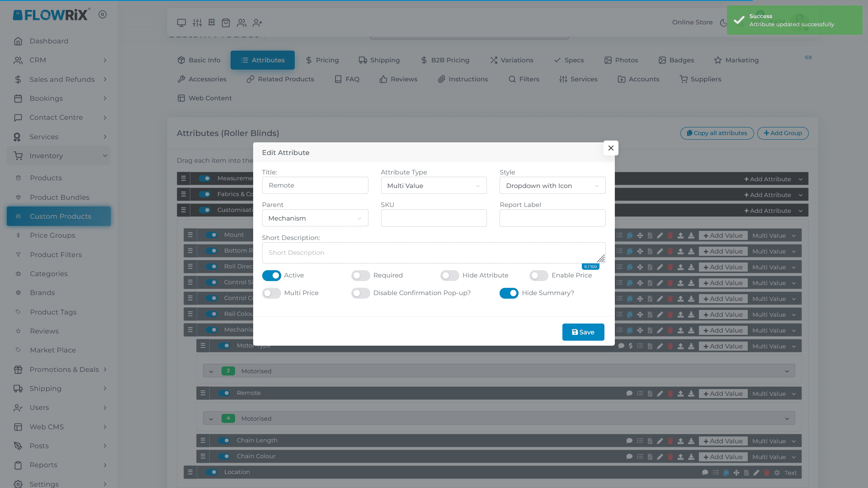This screenshot has width=868, height=488.
Task: Click the comment bubble icon on Location row
Action: pyautogui.click(x=705, y=473)
